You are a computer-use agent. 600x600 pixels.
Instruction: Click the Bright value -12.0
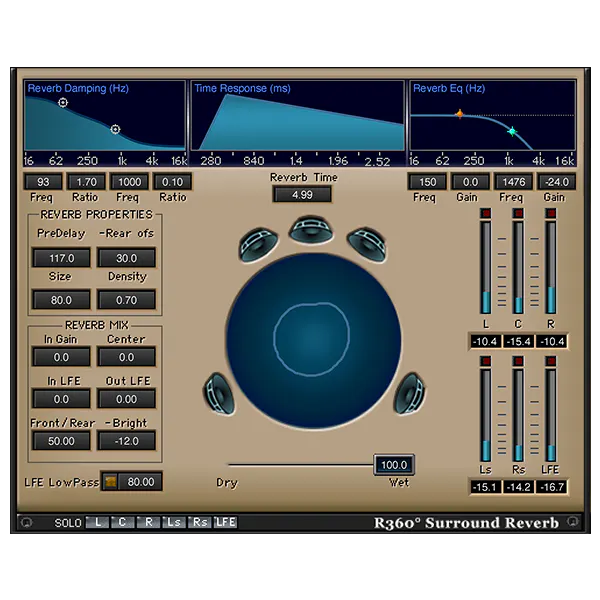point(126,441)
